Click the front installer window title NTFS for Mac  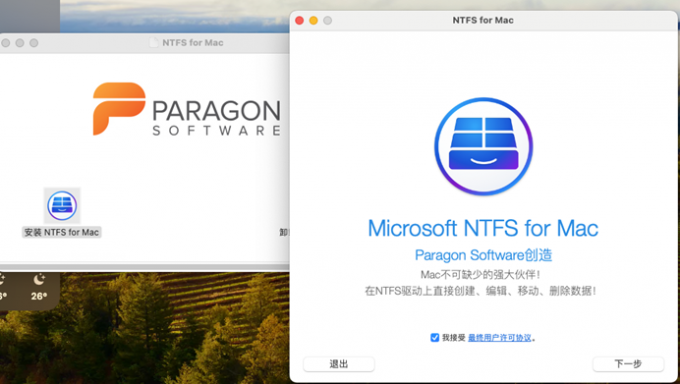click(x=483, y=20)
